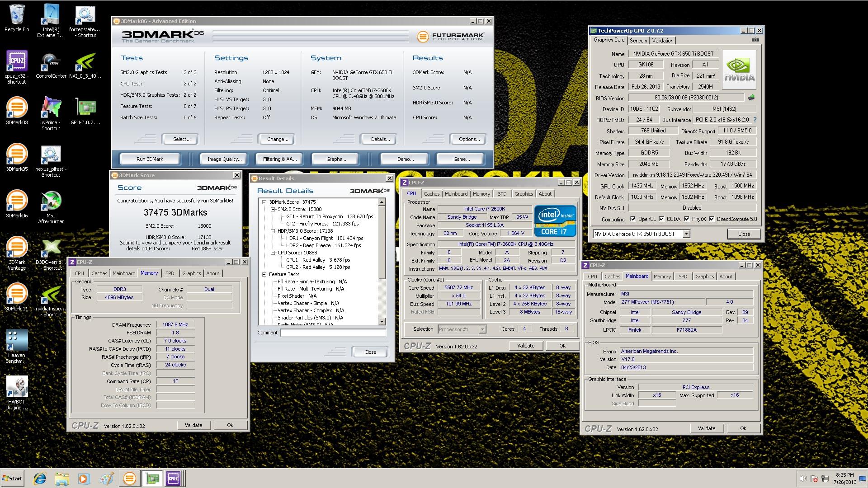Open the 3DMark 11 desktop icon

[17, 298]
